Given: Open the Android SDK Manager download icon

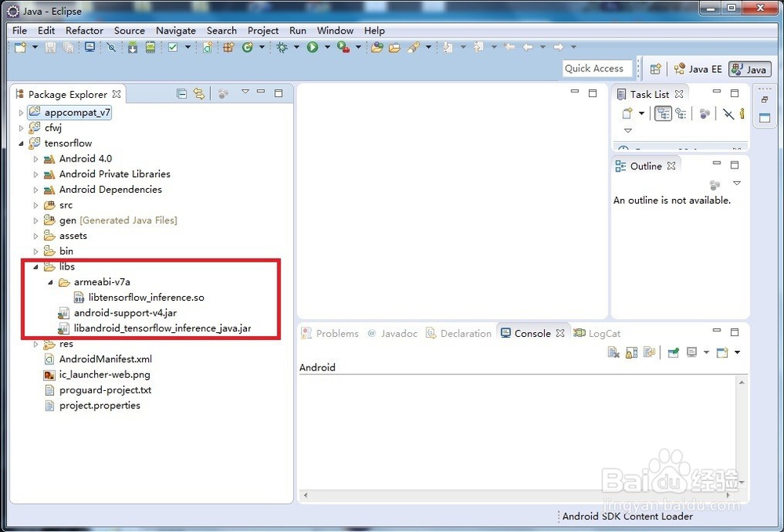Looking at the screenshot, I should tap(132, 48).
